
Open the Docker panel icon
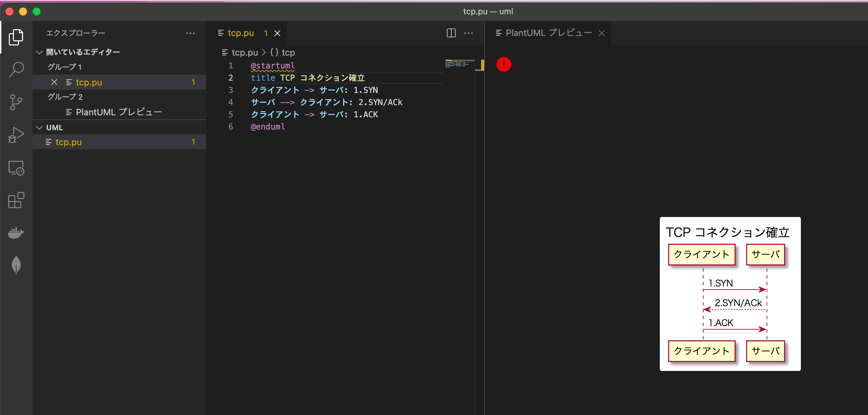coord(16,233)
